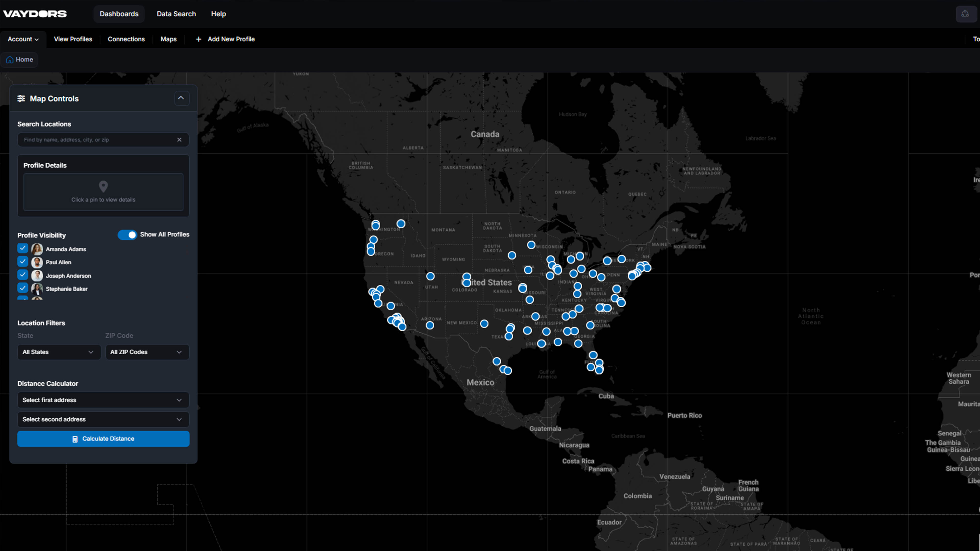The image size is (980, 551).
Task: Click the map pin in Wisconsin
Action: click(531, 245)
